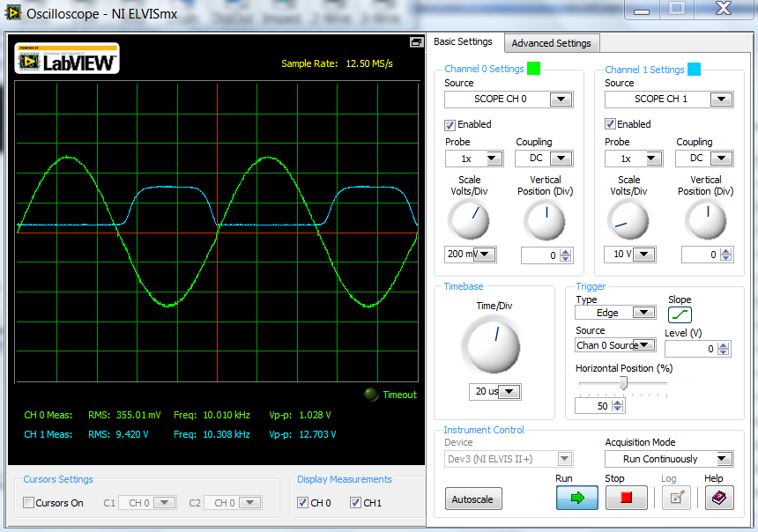This screenshot has height=532, width=758.
Task: Close the Oscilloscope window
Action: pyautogui.click(x=724, y=9)
